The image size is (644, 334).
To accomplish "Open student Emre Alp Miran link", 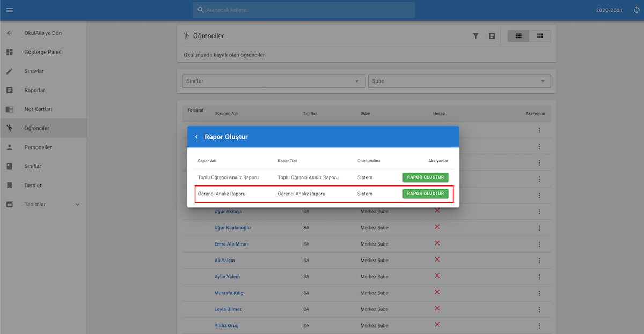I will 231,244.
